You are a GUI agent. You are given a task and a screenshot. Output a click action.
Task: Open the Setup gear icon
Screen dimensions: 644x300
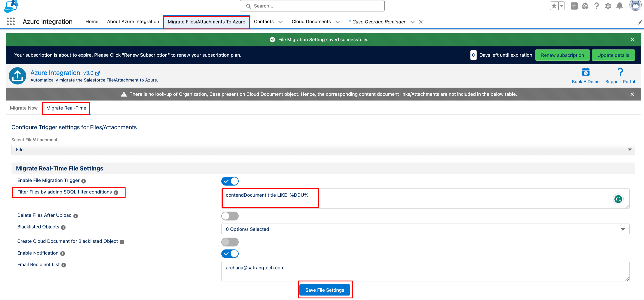click(608, 6)
